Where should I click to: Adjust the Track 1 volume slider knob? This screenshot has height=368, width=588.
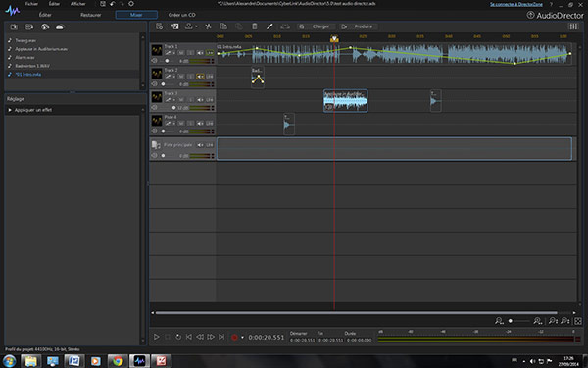coord(167,61)
